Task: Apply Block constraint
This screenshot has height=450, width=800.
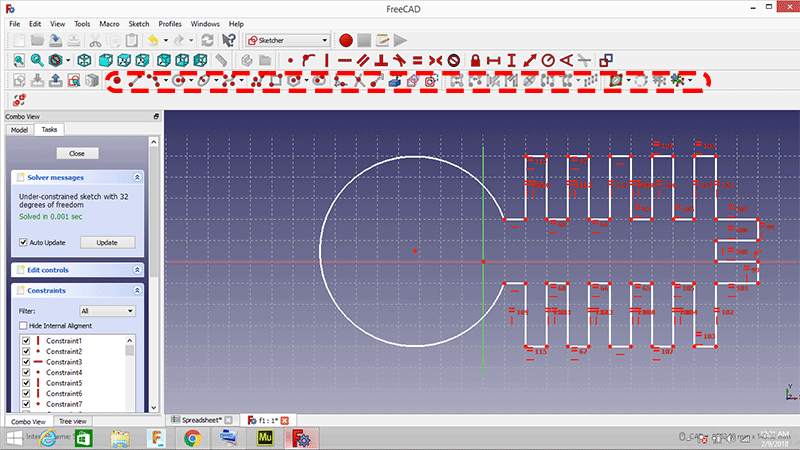Action: tap(454, 61)
